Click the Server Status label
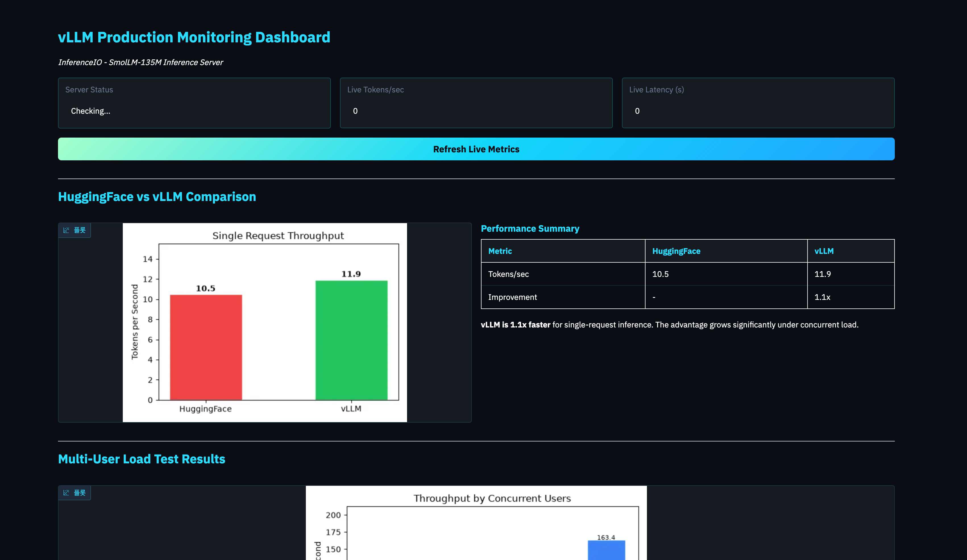Screen dimensions: 967x560 click(x=89, y=90)
